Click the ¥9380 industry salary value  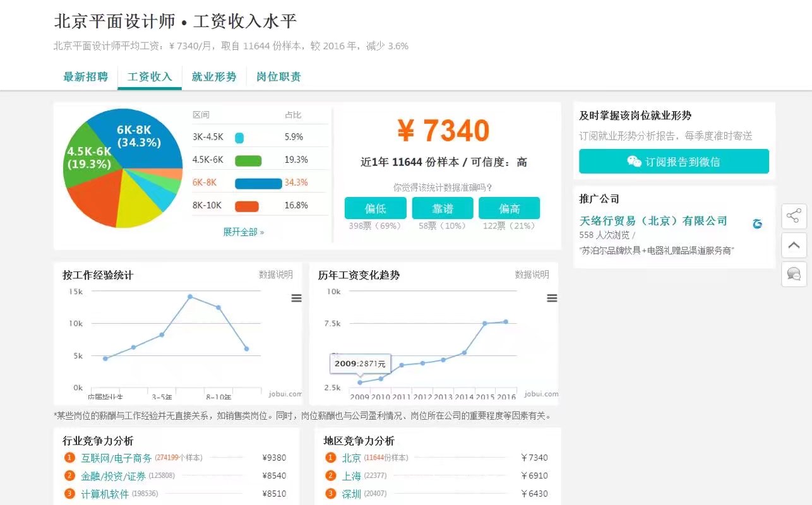pos(274,458)
